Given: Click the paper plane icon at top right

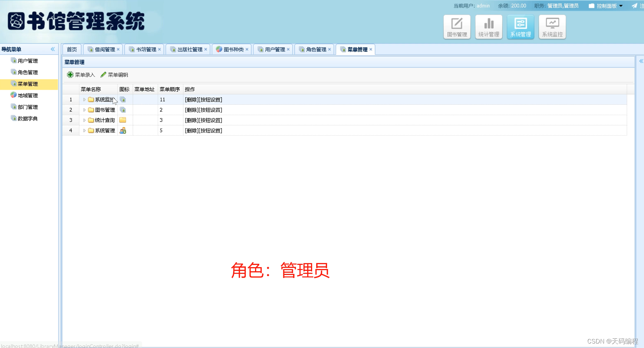Looking at the screenshot, I should tap(634, 6).
